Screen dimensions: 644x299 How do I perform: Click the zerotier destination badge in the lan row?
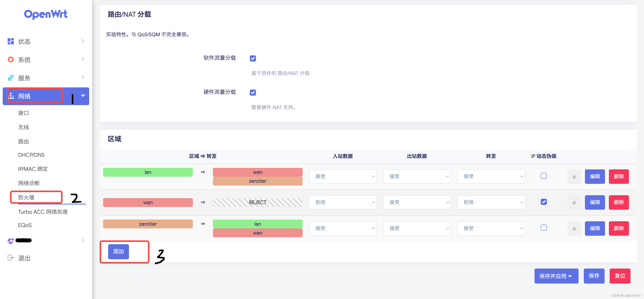[258, 181]
